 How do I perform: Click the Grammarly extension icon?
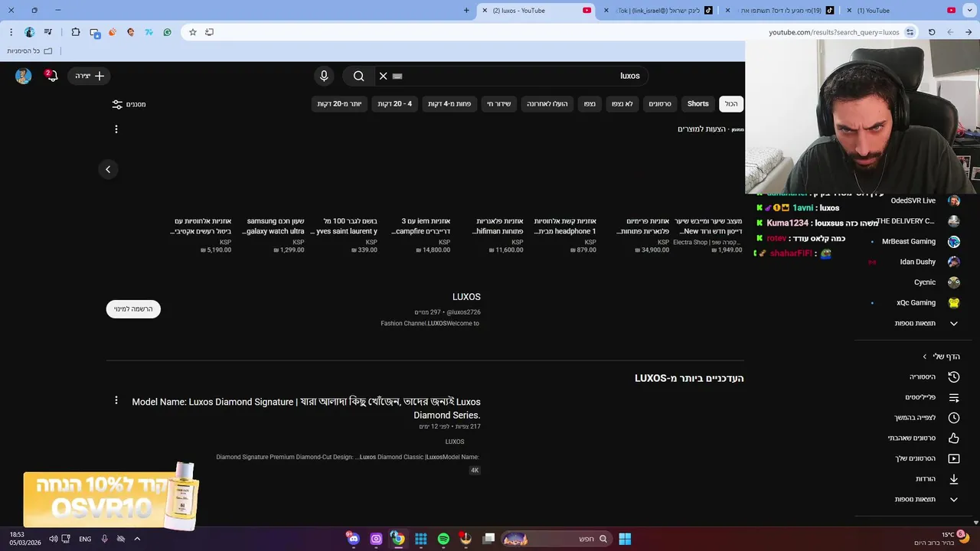tap(168, 32)
